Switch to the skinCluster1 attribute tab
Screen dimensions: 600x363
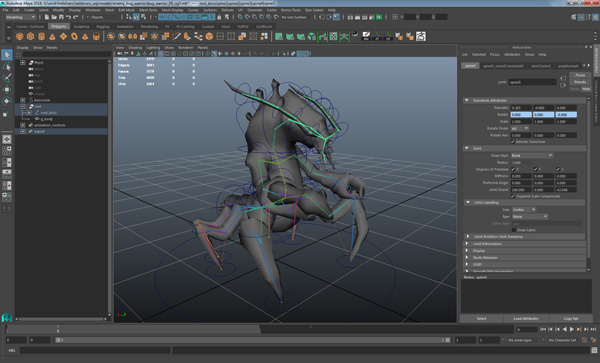[541, 66]
